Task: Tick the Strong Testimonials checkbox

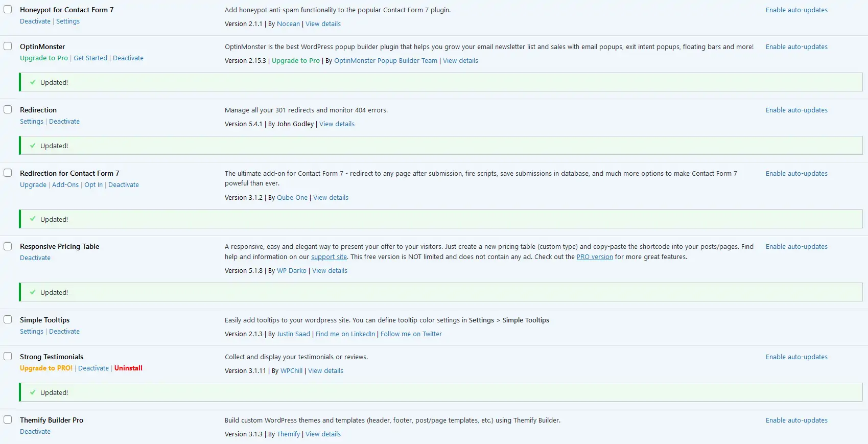Action: coord(8,357)
